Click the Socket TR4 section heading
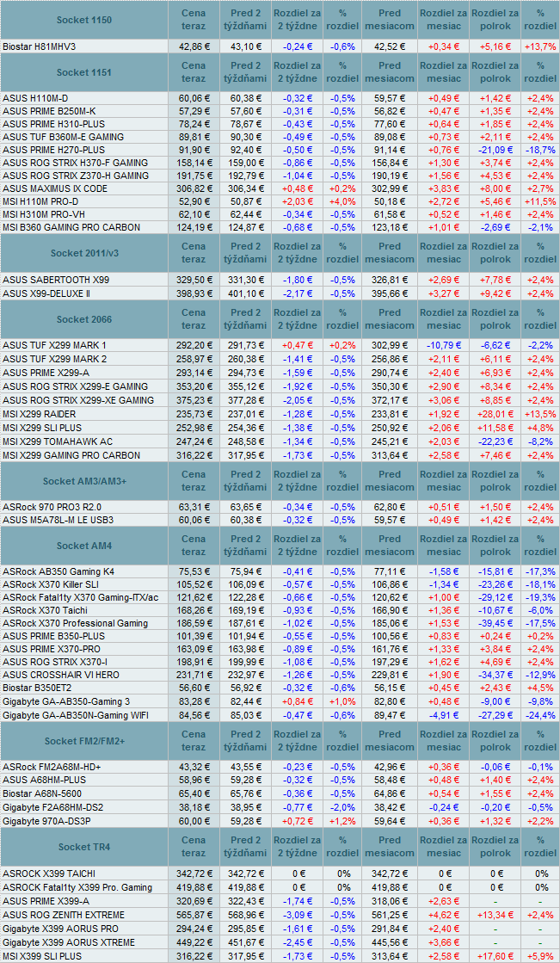Viewport: 560px width, 963px height. pyautogui.click(x=83, y=847)
